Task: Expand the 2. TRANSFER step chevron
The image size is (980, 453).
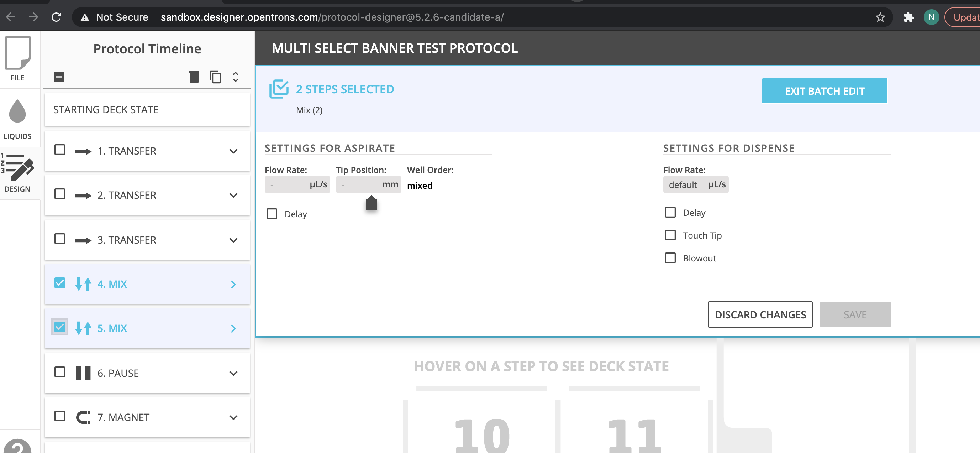Action: (233, 195)
